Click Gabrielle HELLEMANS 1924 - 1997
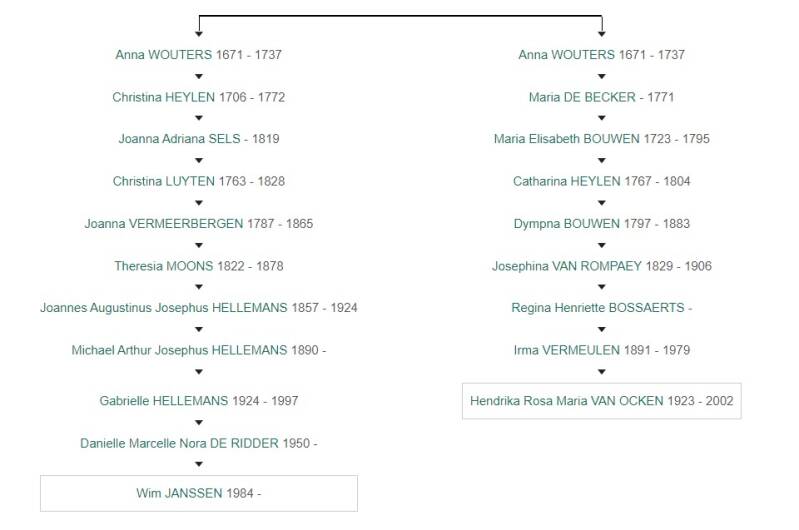 (198, 401)
